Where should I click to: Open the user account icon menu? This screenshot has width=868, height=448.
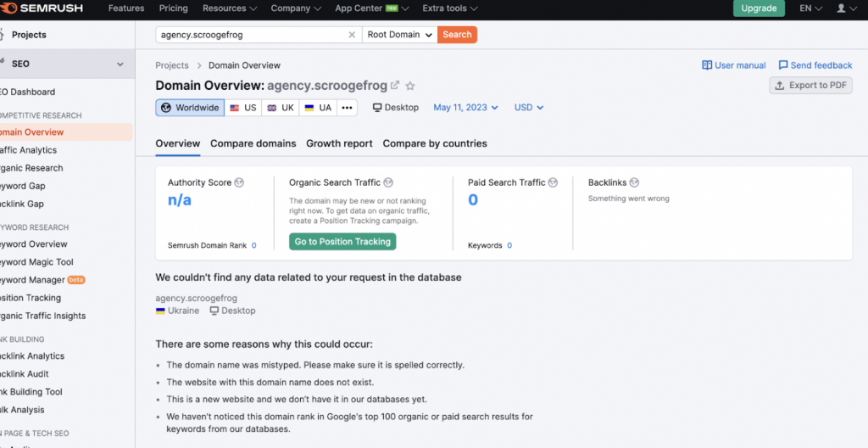tap(847, 8)
